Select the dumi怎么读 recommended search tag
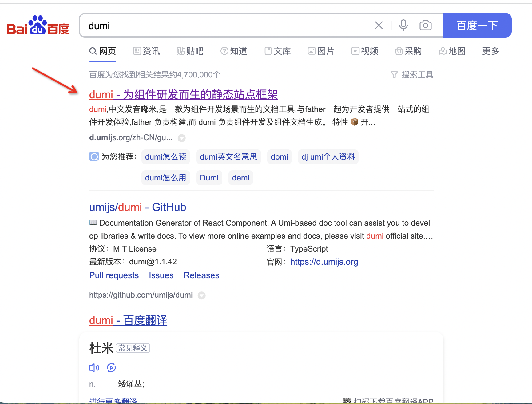This screenshot has width=532, height=404. (165, 157)
